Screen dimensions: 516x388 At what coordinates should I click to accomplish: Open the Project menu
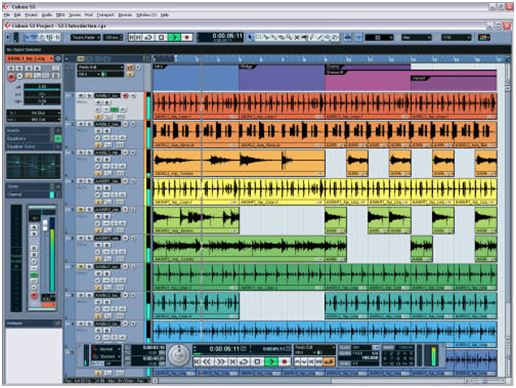31,15
